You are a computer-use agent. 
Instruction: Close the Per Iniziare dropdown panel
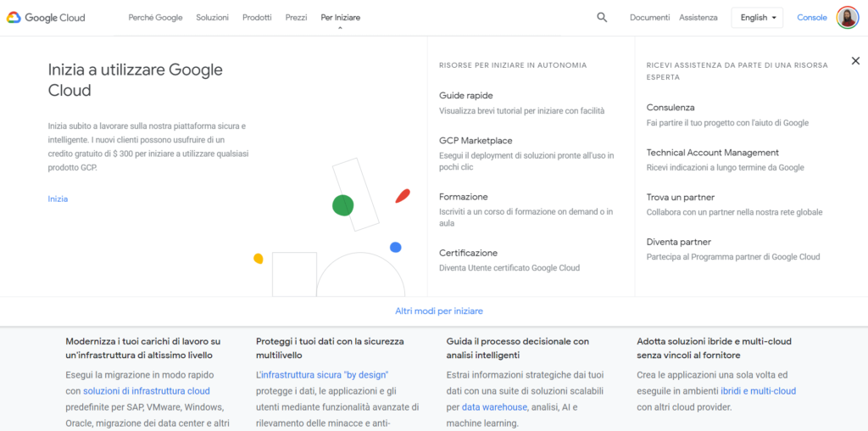pyautogui.click(x=855, y=61)
